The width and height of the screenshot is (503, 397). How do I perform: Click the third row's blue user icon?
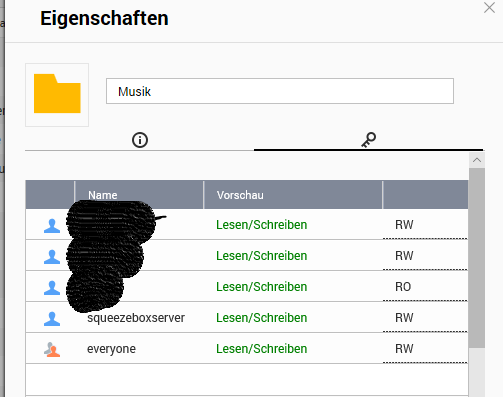52,288
